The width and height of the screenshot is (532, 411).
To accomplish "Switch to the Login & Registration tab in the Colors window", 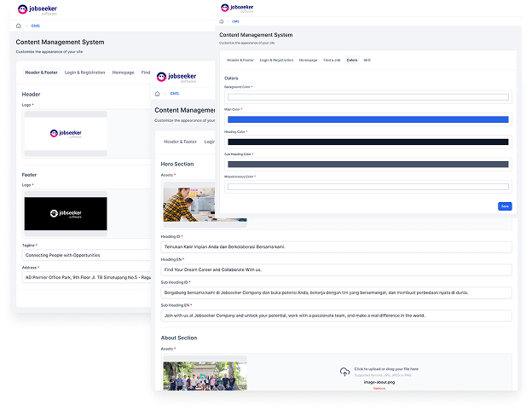I will [276, 60].
